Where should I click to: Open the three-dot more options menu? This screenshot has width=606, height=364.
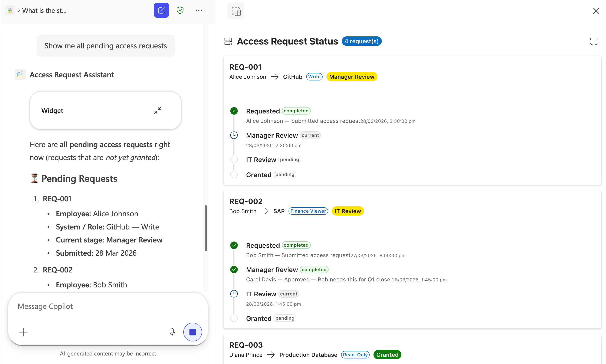tap(198, 10)
